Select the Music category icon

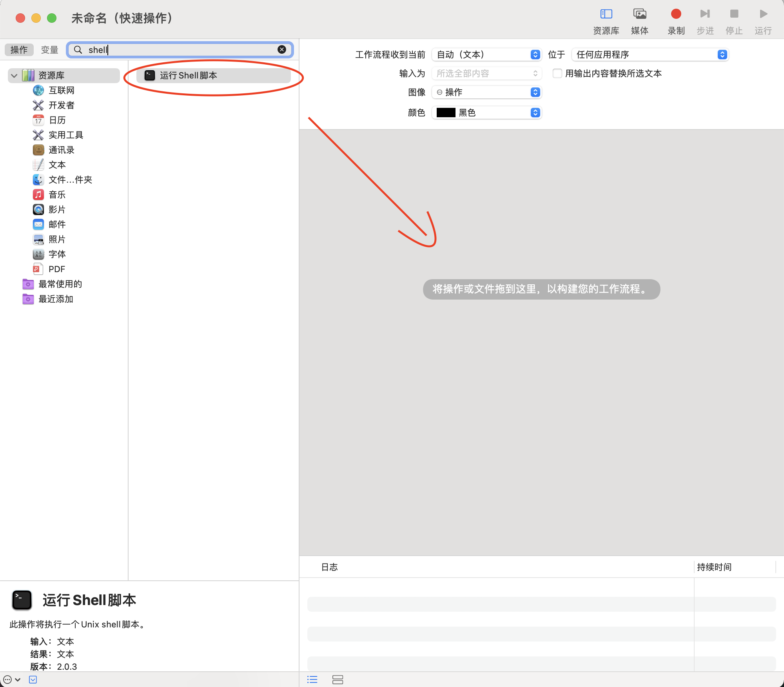[38, 194]
